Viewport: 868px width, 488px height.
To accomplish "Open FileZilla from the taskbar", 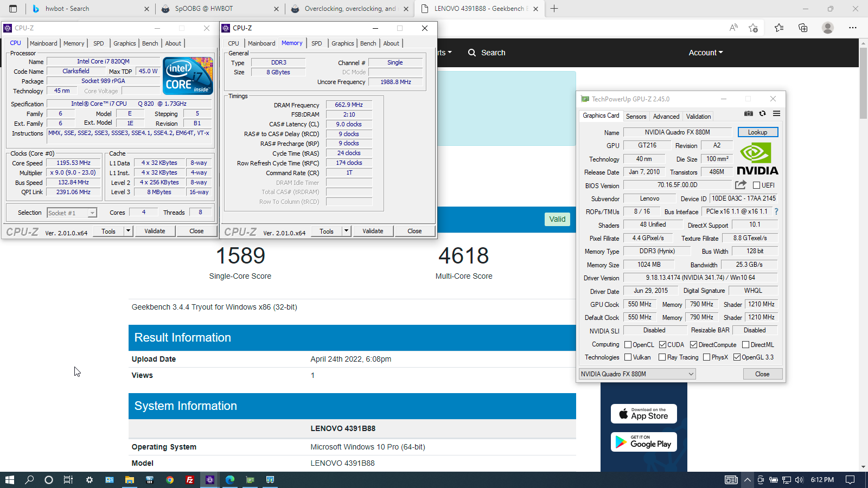I will pos(189,480).
